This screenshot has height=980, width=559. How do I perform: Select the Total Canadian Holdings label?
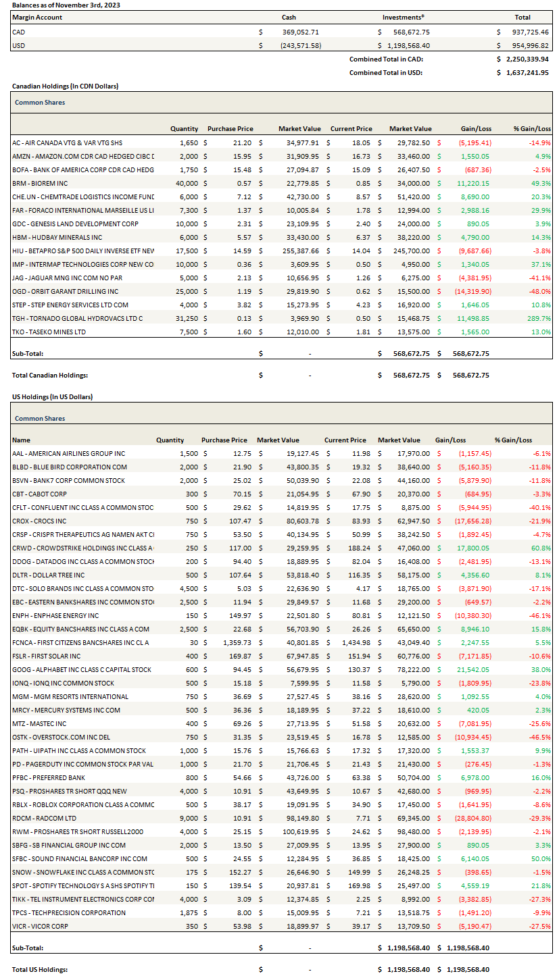(x=50, y=375)
